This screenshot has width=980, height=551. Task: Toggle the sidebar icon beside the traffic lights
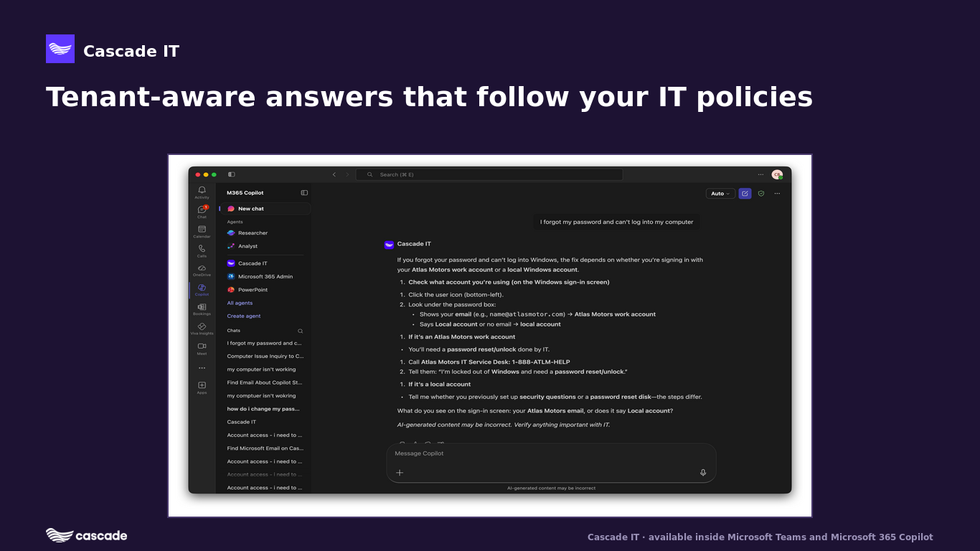232,174
